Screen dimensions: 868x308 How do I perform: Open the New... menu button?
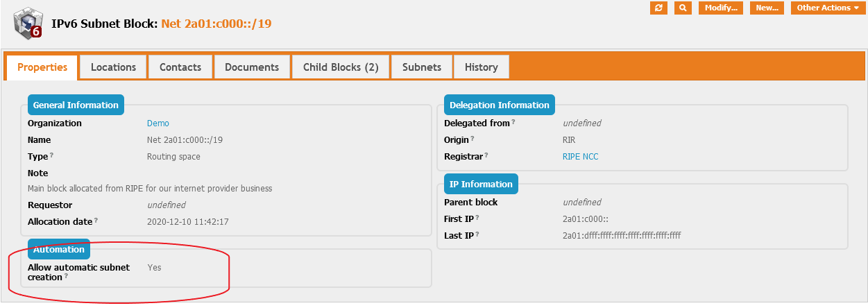(x=767, y=8)
